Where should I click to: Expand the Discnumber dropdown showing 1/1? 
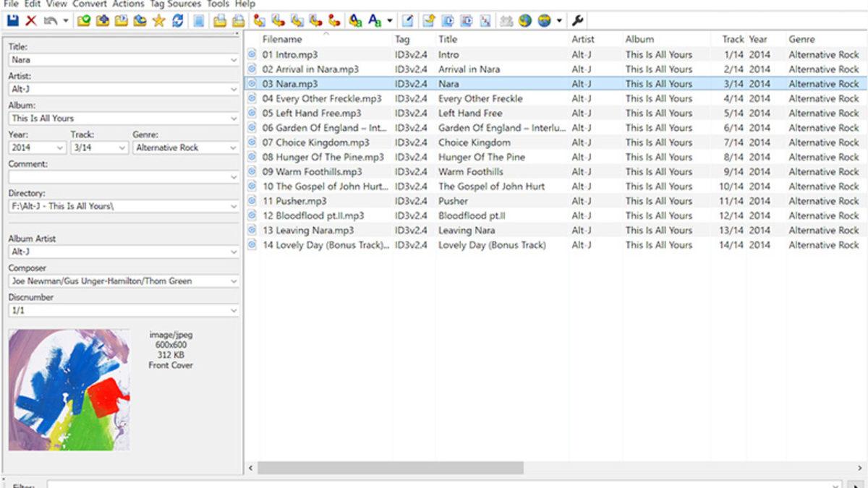[232, 311]
